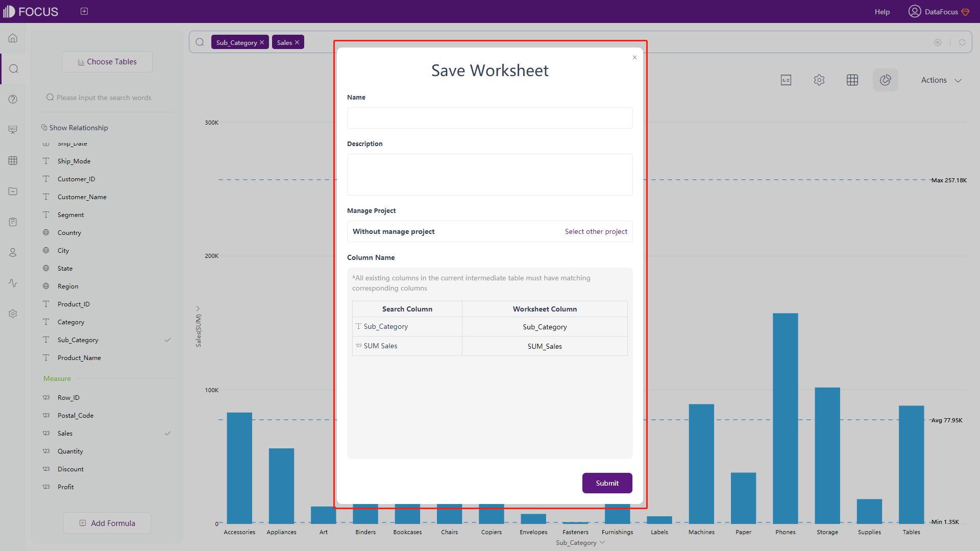Edit the SUM_Sales worksheet column cell

(x=545, y=346)
